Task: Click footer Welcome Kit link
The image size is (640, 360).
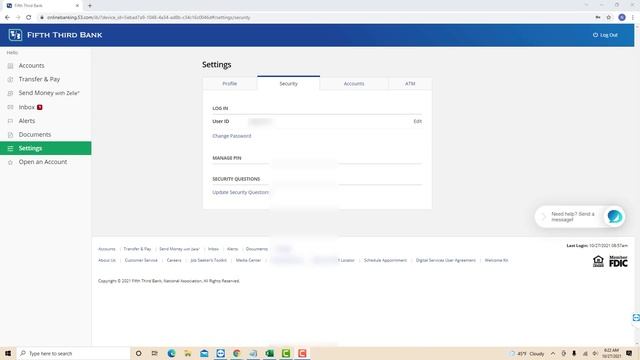Action: coord(496,260)
